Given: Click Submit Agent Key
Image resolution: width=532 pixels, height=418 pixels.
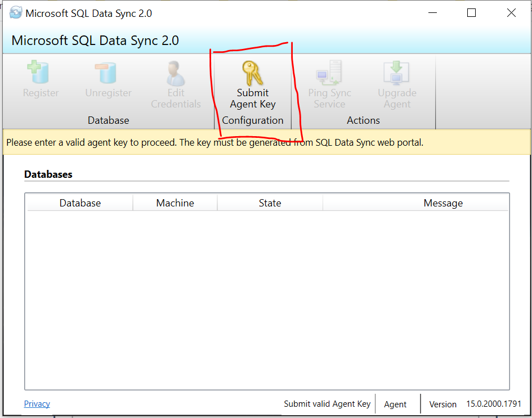Looking at the screenshot, I should [x=253, y=85].
